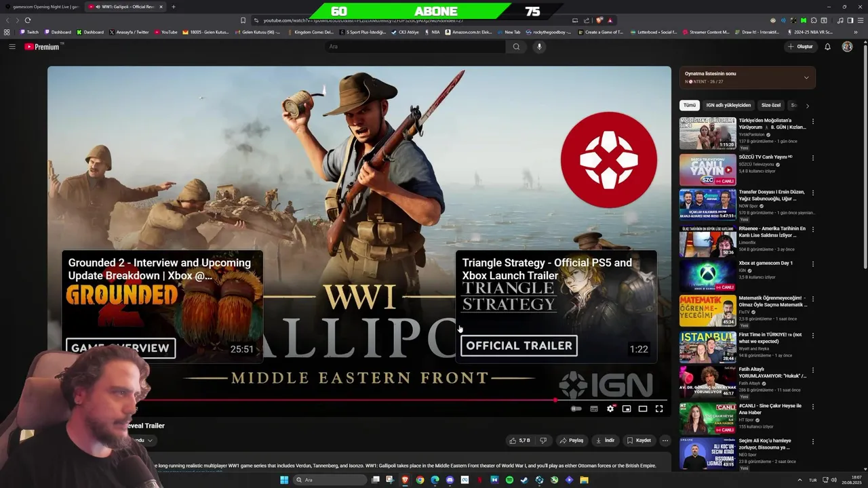The height and width of the screenshot is (488, 868).
Task: Toggle subtitles in the video player
Action: [594, 409]
